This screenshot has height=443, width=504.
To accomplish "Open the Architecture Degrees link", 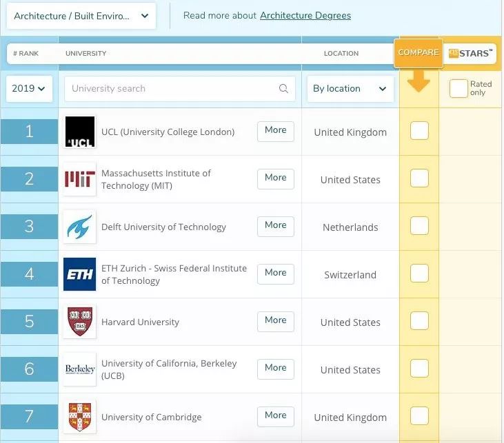I will pyautogui.click(x=305, y=15).
